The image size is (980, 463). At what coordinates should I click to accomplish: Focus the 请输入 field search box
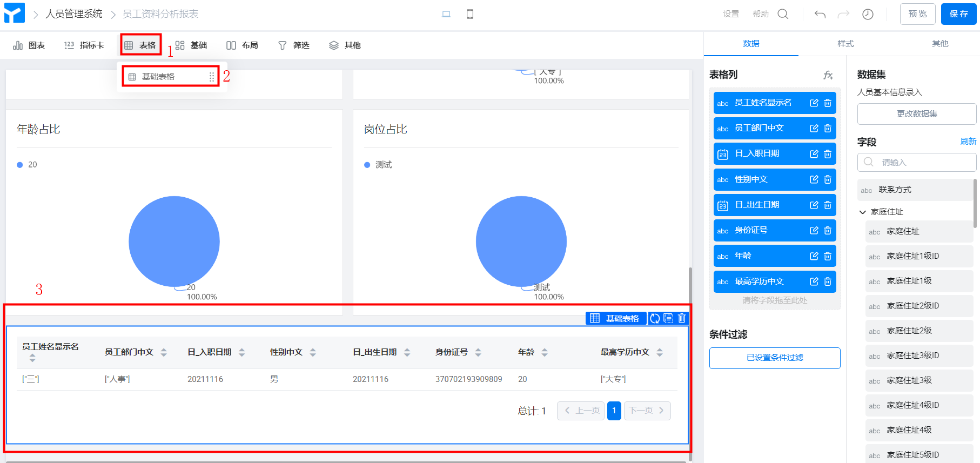tap(917, 163)
